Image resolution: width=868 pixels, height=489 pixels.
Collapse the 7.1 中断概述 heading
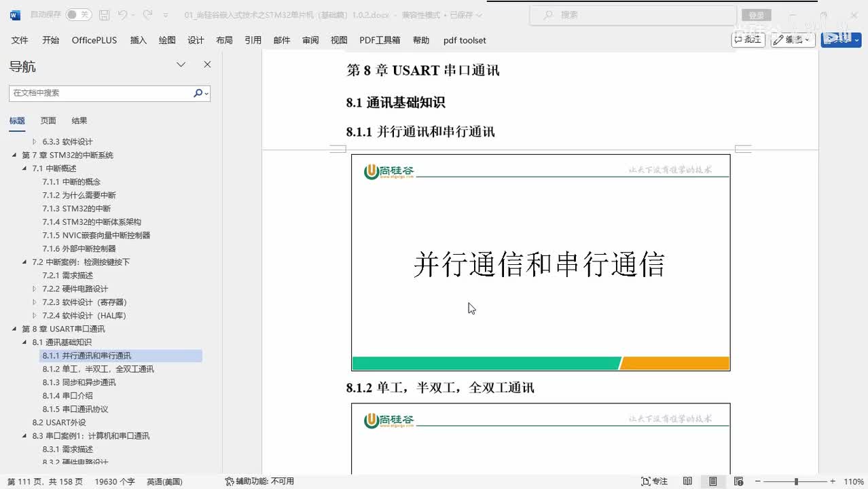tap(25, 168)
